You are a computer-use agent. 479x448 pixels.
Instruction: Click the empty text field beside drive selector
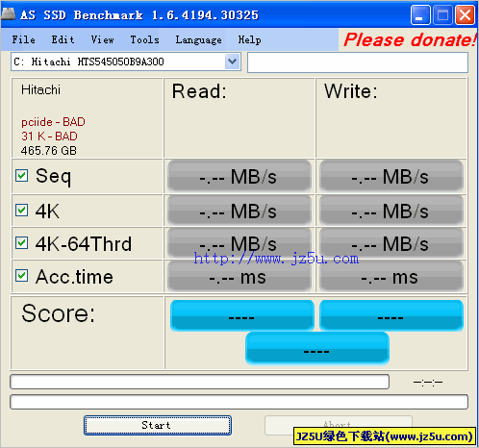click(x=358, y=62)
